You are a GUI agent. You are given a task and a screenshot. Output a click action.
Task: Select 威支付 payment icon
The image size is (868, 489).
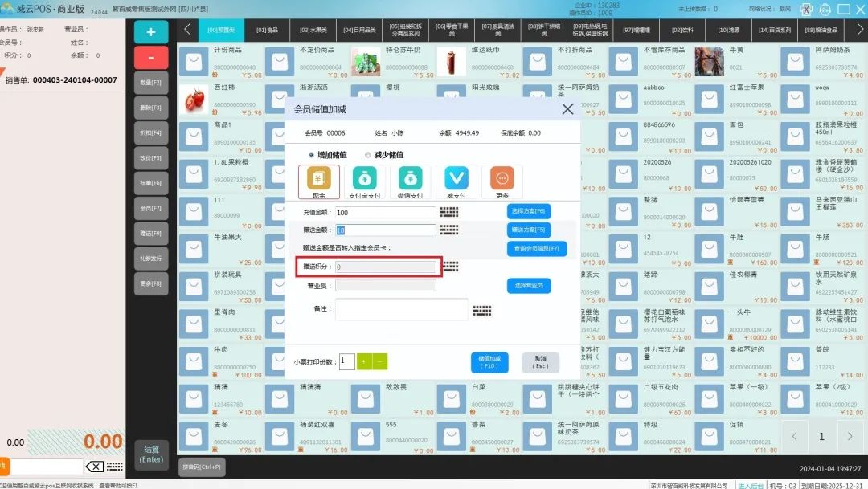point(456,181)
